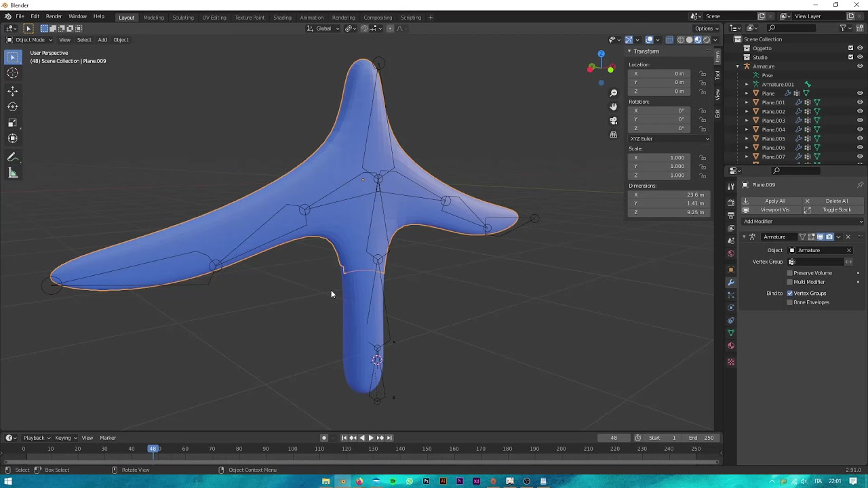Select the Measure tool

[12, 173]
